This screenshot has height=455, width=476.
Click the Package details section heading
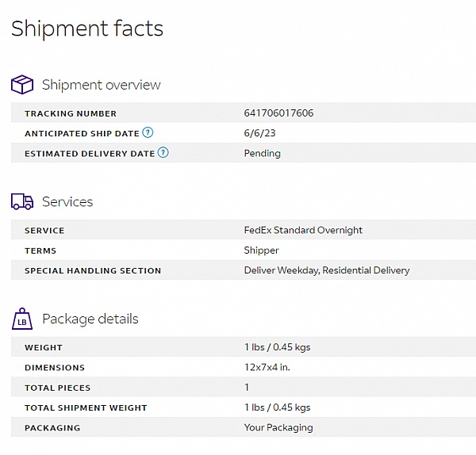pos(90,319)
